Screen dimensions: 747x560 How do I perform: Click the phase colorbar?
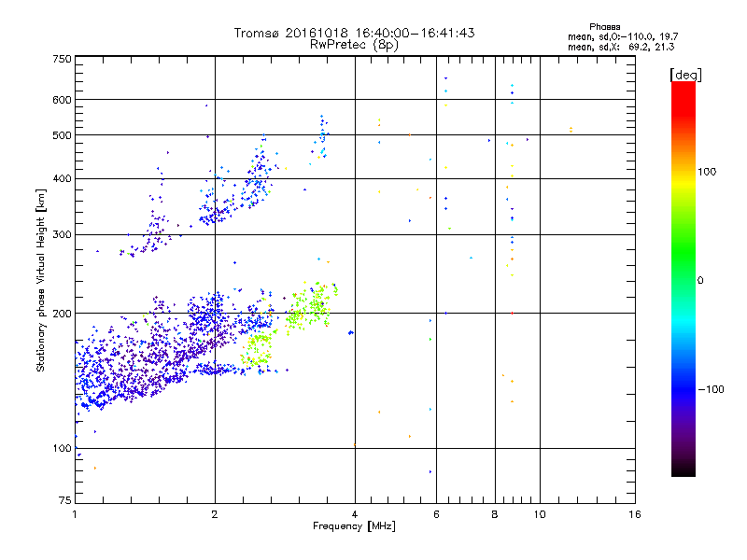tap(684, 279)
